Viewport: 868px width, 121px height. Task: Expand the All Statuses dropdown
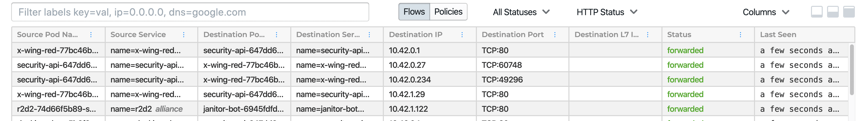521,12
